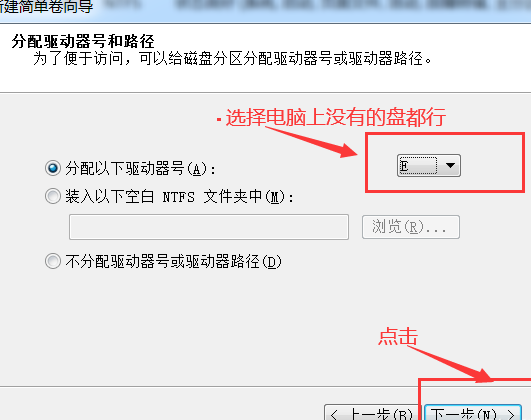This screenshot has width=531, height=420.
Task: Click the left chevron on the 上一步 button
Action: coord(335,414)
